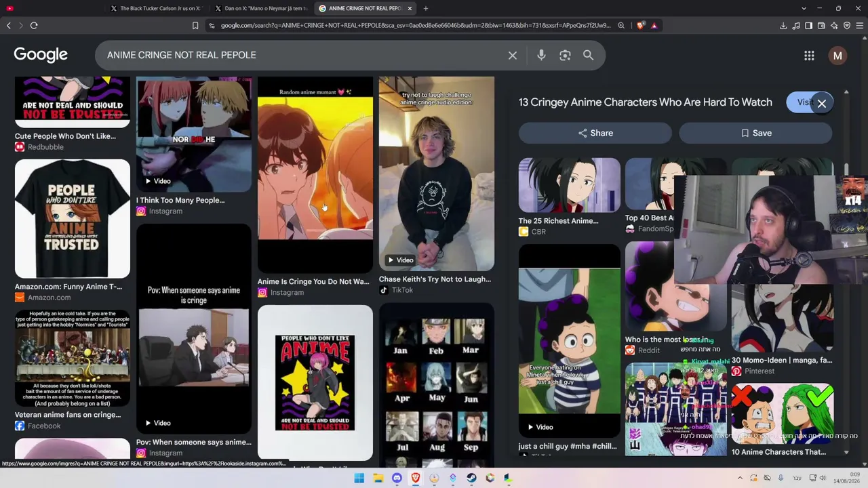This screenshot has width=868, height=488.
Task: Open 'Cute People Who Don't Like...' Redbubble link
Action: (x=65, y=136)
